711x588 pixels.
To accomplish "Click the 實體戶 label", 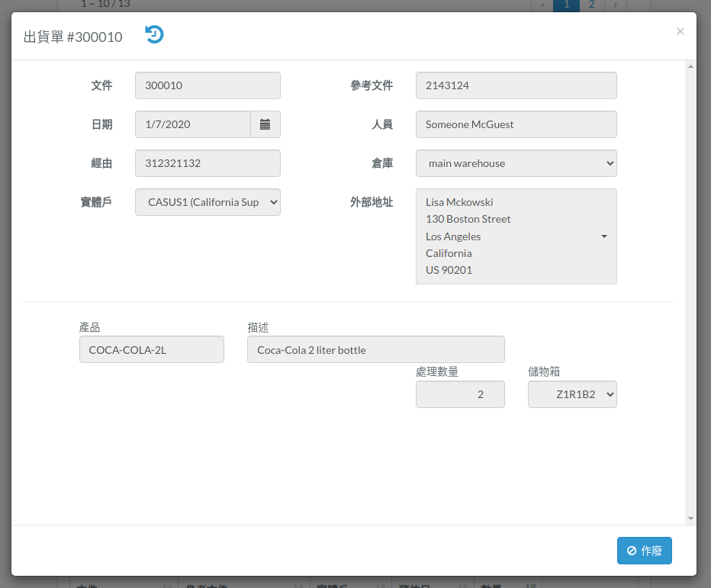I will (x=96, y=202).
